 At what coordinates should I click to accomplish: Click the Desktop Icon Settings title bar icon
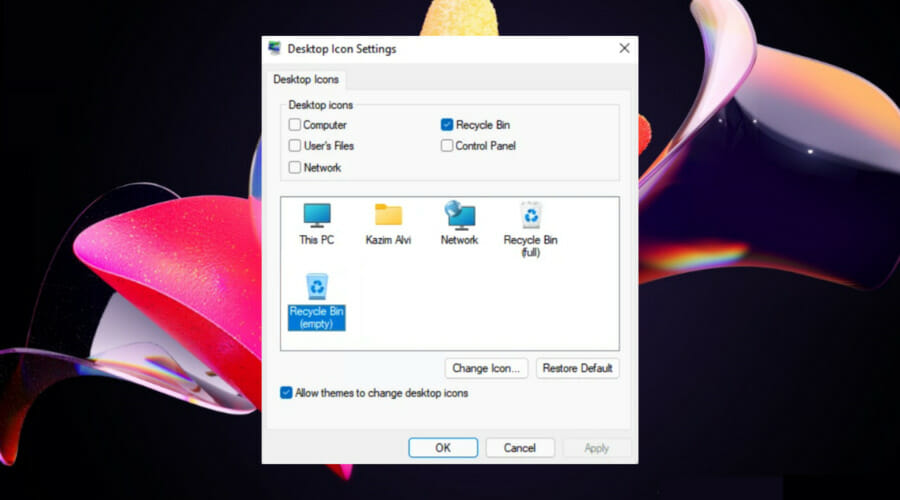click(x=274, y=49)
